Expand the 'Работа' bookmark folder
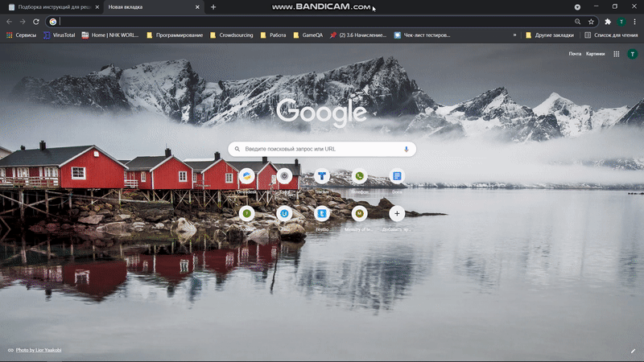This screenshot has height=362, width=644. (273, 35)
